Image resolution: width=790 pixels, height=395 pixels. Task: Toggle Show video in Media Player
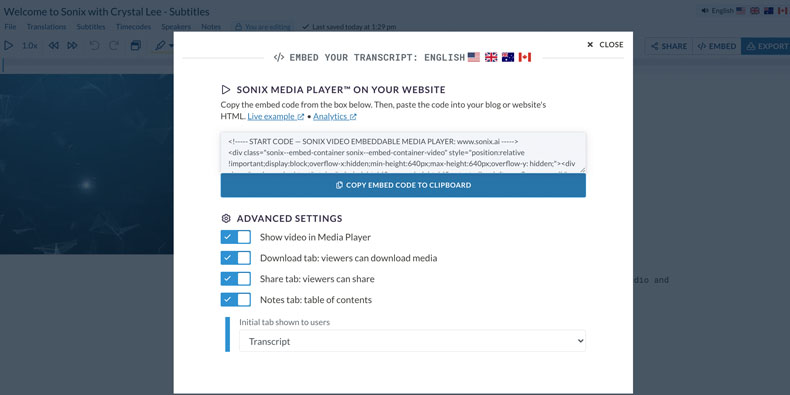(x=236, y=237)
